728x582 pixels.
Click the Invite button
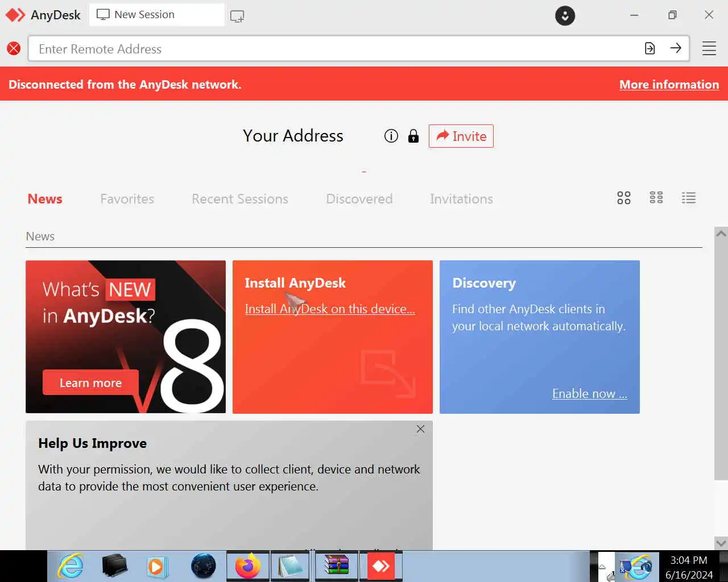pyautogui.click(x=461, y=136)
